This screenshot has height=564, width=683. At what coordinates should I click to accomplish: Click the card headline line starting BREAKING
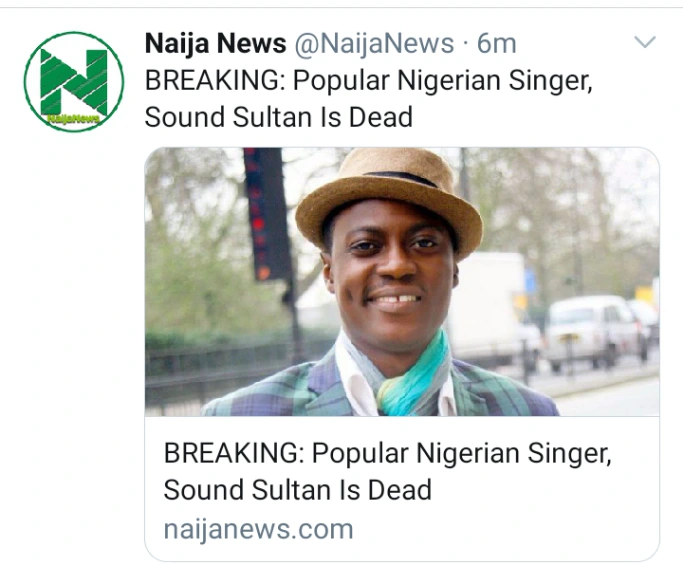(387, 453)
